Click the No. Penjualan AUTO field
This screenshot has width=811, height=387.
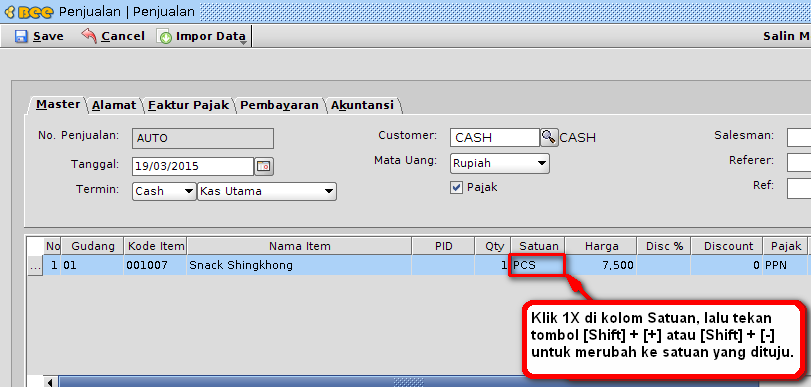203,138
